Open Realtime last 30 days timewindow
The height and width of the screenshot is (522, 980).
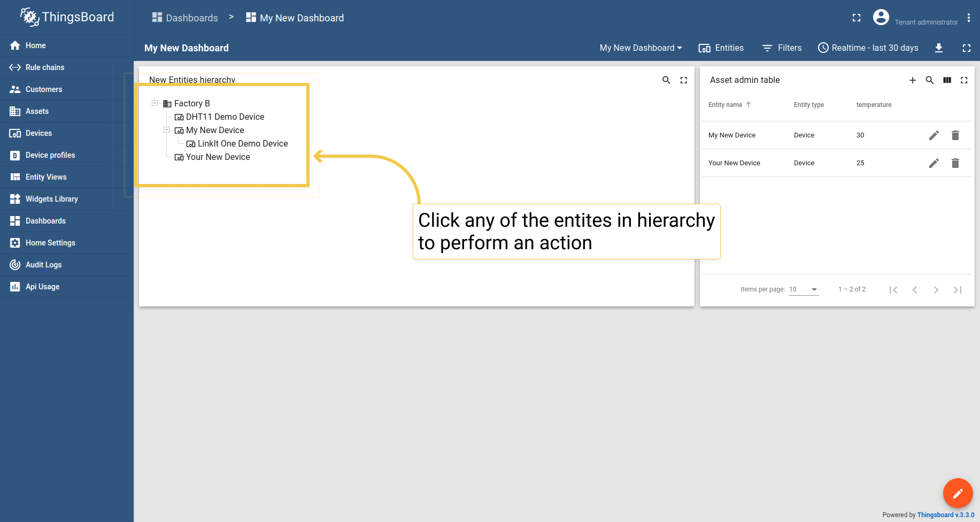pos(868,48)
